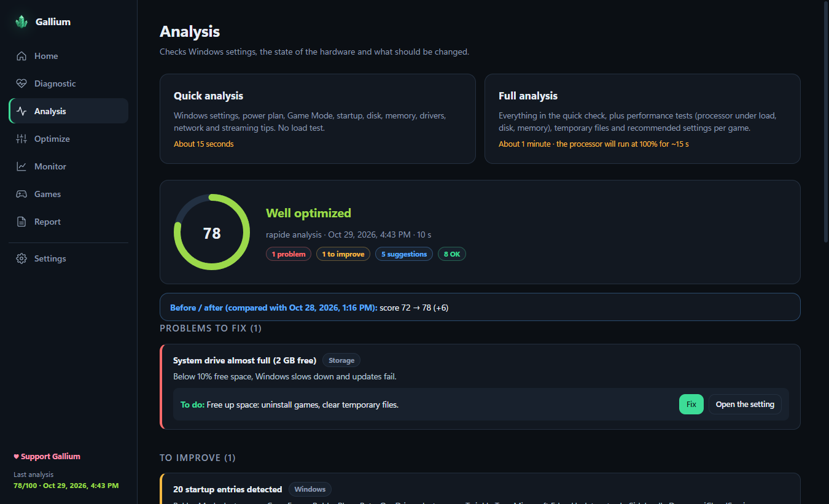Image resolution: width=829 pixels, height=504 pixels.
Task: Click "Below 10% free space" description text
Action: 285,376
